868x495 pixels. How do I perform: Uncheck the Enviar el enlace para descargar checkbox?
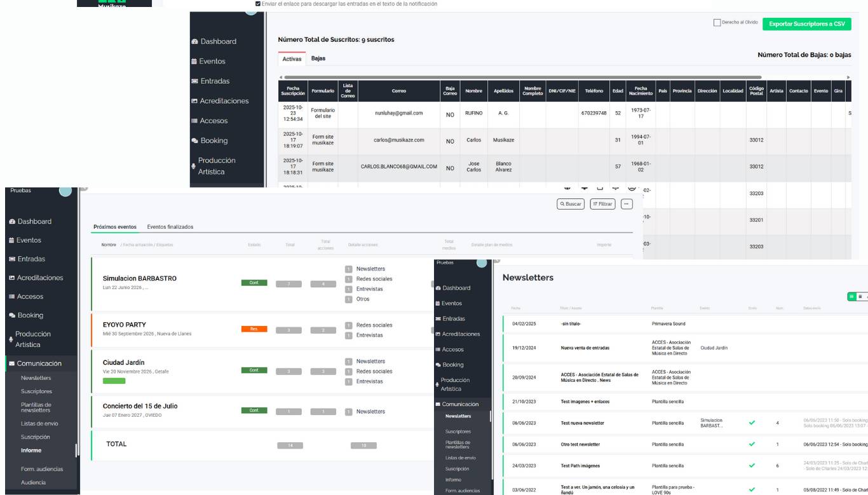click(x=257, y=4)
